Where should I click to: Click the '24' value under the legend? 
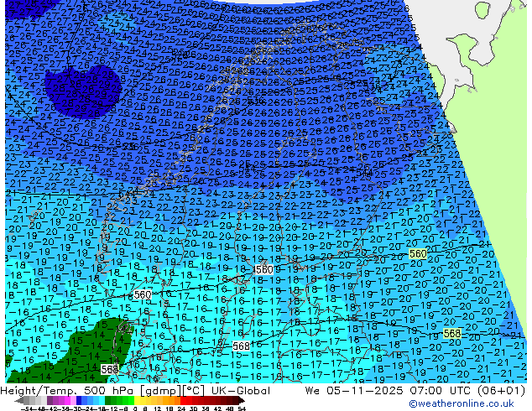181,408
